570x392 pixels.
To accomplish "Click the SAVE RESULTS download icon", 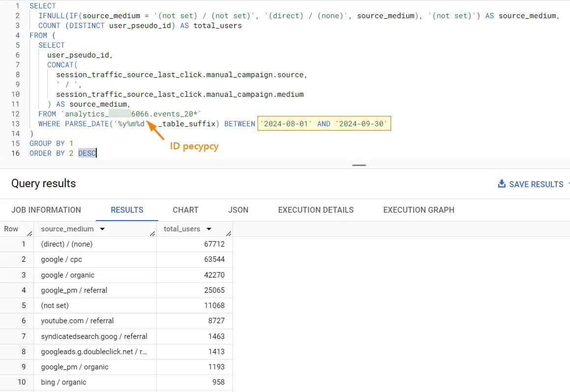I will point(502,184).
